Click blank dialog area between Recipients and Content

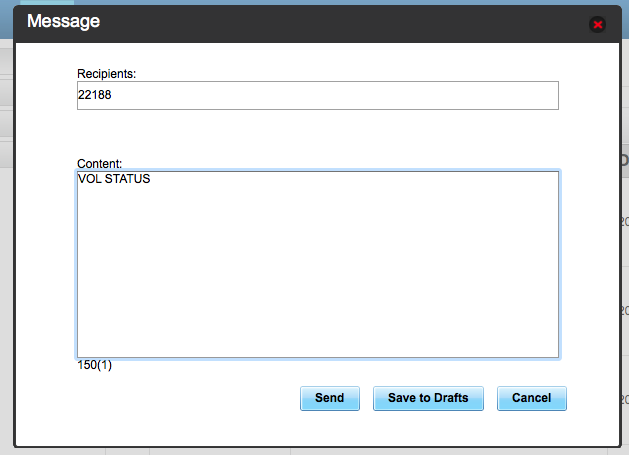pos(318,133)
